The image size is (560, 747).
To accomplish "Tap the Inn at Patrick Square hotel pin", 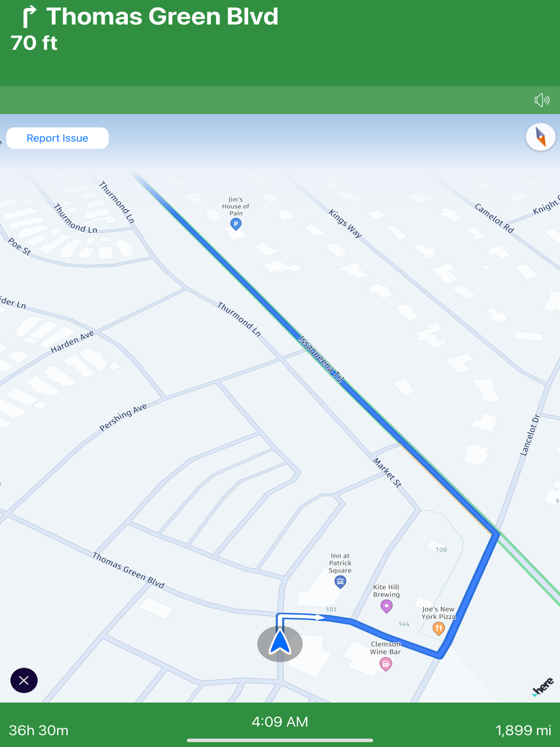I will (340, 582).
